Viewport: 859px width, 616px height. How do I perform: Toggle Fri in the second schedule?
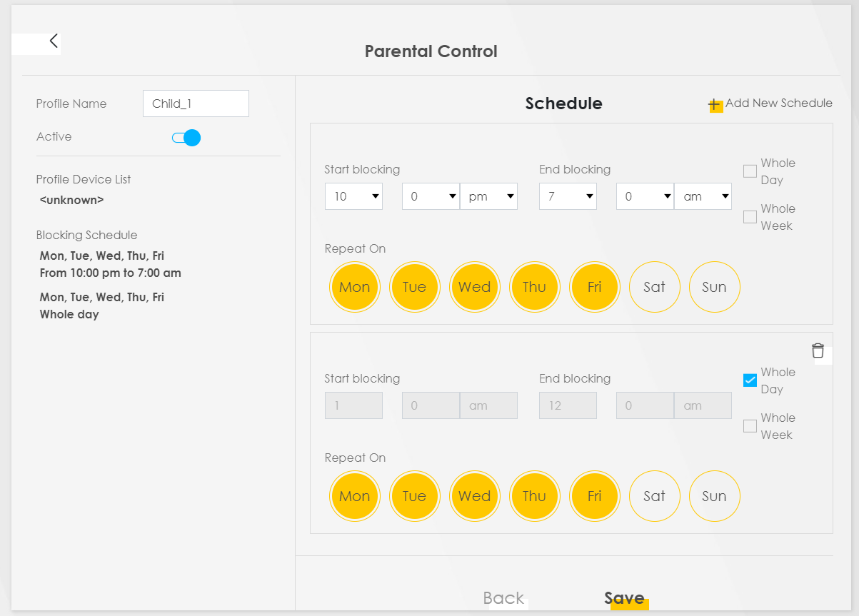(x=594, y=496)
